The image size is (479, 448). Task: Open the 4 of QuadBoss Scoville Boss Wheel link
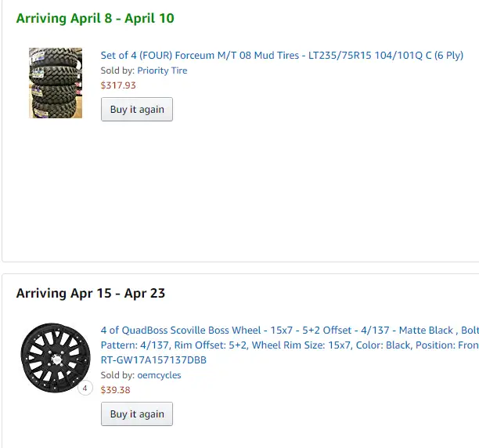point(290,345)
